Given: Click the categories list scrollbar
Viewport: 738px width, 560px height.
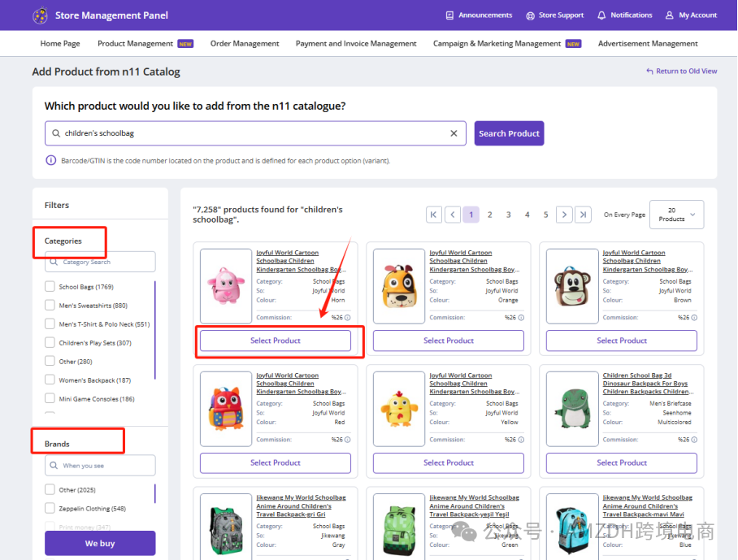Looking at the screenshot, I should point(155,330).
